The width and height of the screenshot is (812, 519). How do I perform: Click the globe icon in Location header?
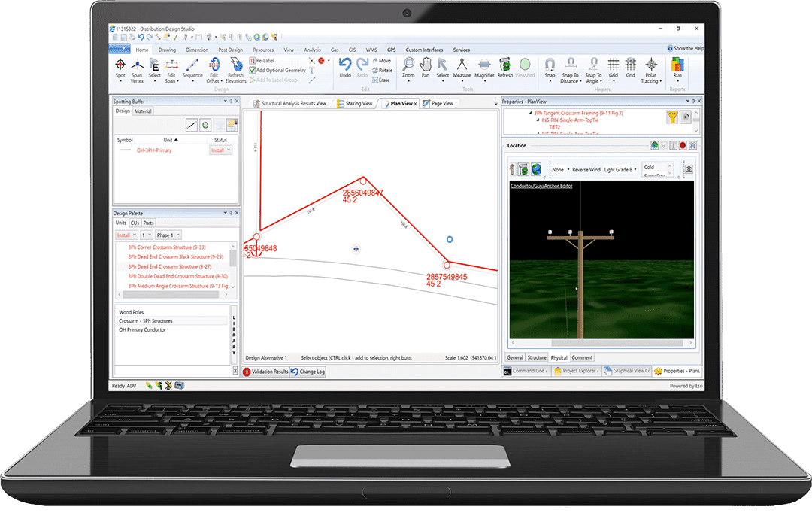click(655, 146)
